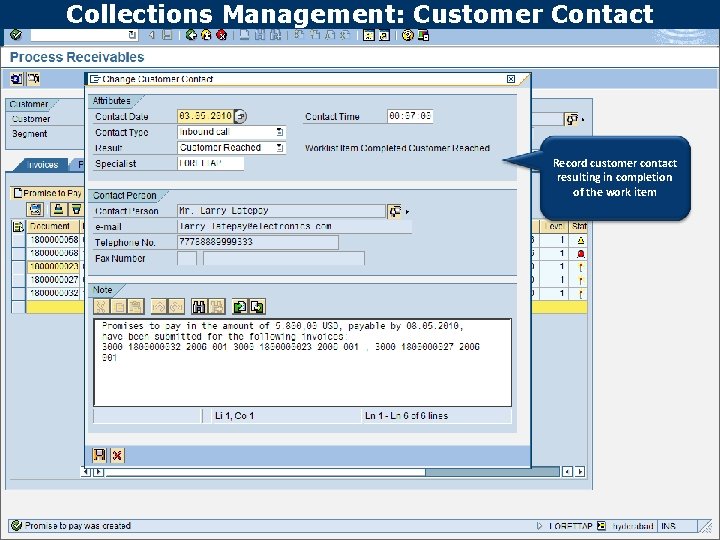Click the Contact Time field
Screen dimensions: 720x540
pyautogui.click(x=410, y=116)
